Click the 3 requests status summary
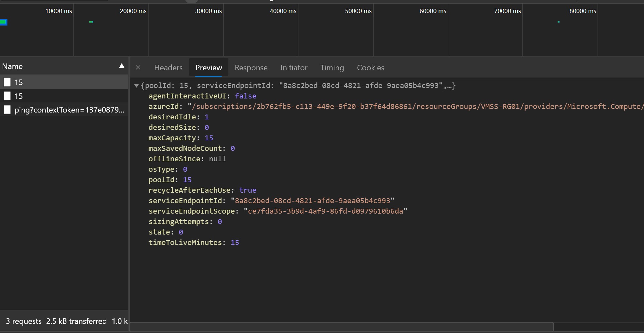Viewport: 644px width, 333px height. pos(24,321)
